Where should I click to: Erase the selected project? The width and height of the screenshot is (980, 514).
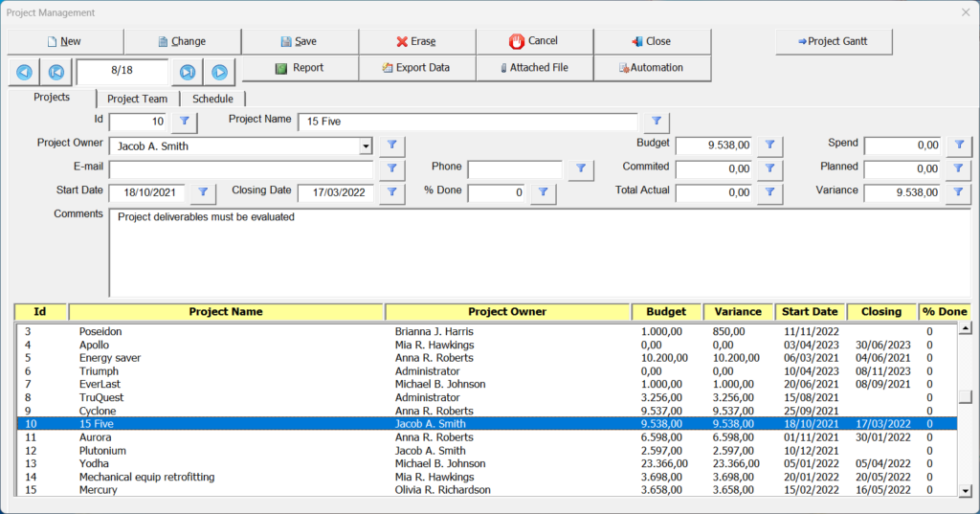tap(417, 41)
